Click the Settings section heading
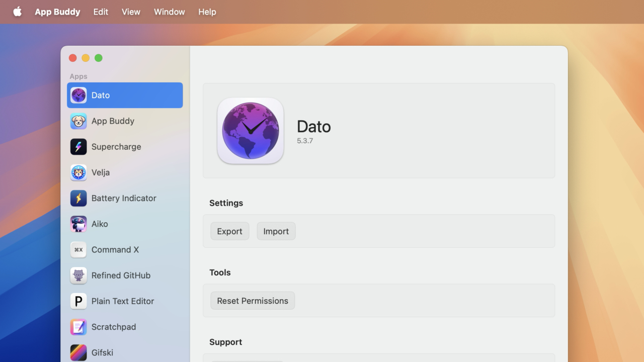 [x=226, y=203]
